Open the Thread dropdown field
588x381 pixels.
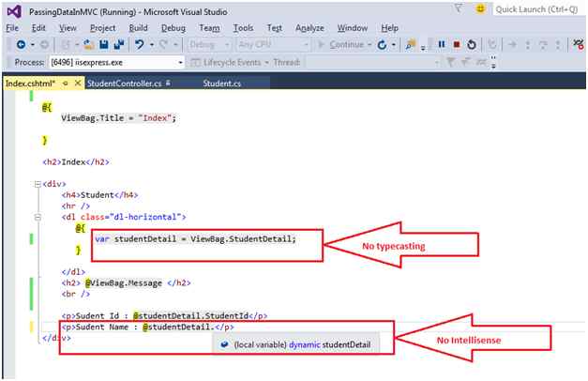pos(373,62)
